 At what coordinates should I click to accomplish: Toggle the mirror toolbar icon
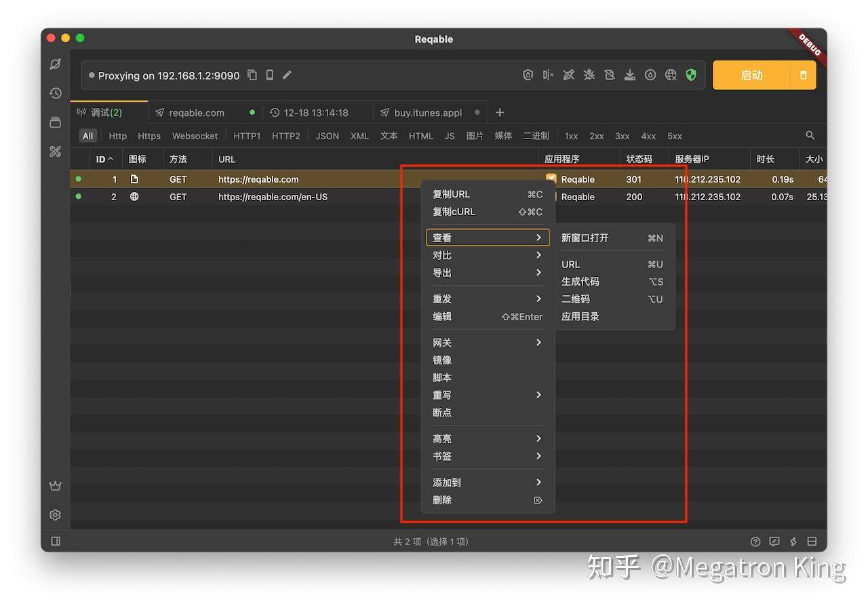pyautogui.click(x=609, y=75)
